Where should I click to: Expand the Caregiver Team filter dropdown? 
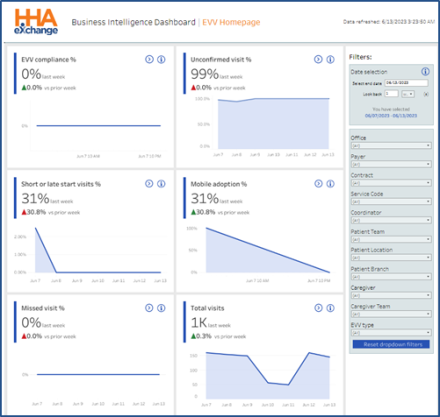tap(391, 314)
